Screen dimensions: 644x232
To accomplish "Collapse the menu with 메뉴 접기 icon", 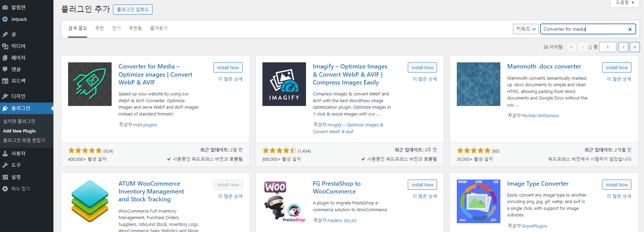I will (x=5, y=188).
